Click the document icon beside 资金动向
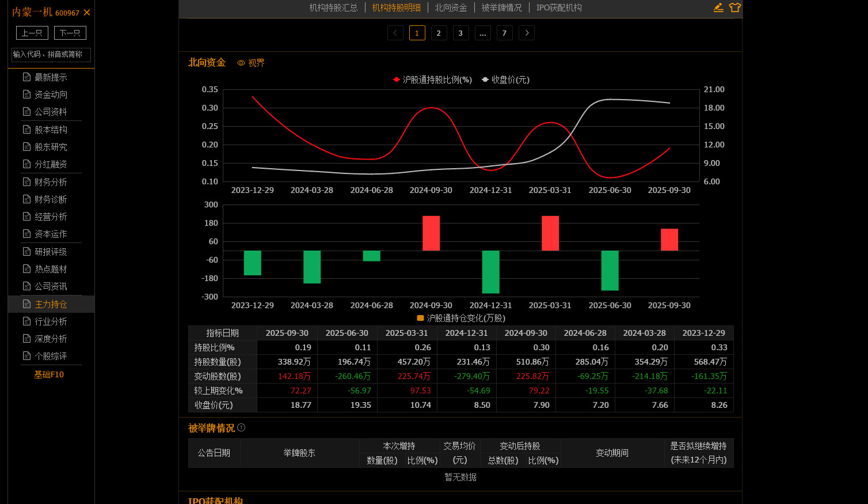This screenshot has height=504, width=868. click(26, 94)
